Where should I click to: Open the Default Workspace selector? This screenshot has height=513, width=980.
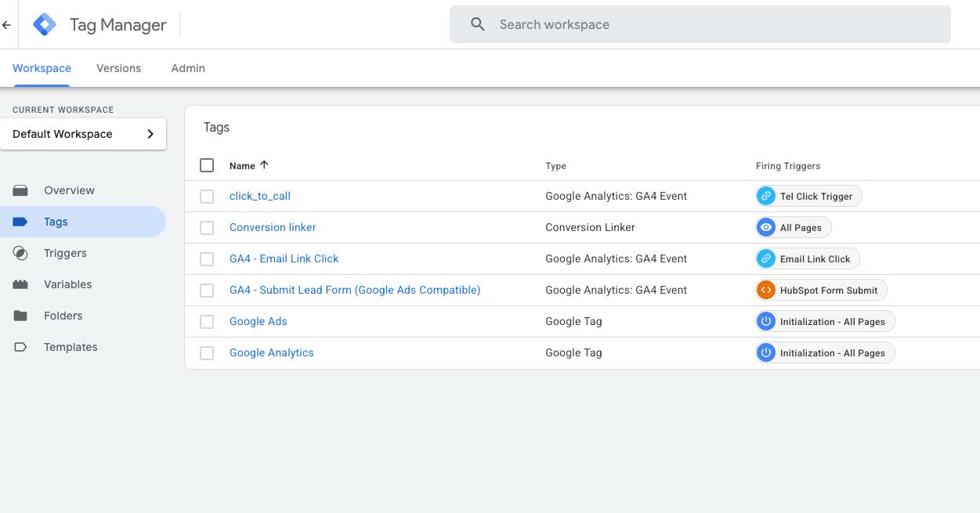[x=83, y=134]
